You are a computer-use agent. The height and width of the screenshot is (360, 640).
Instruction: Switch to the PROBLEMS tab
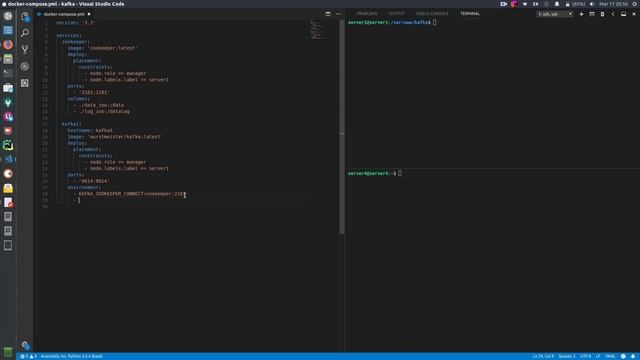click(x=367, y=13)
